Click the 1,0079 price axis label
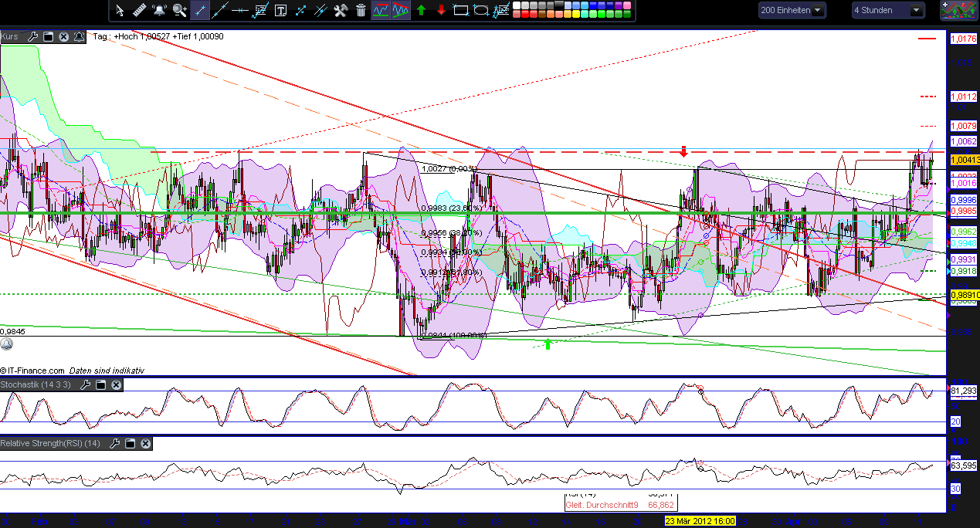Screen dimensions: 980x528 (x=963, y=125)
